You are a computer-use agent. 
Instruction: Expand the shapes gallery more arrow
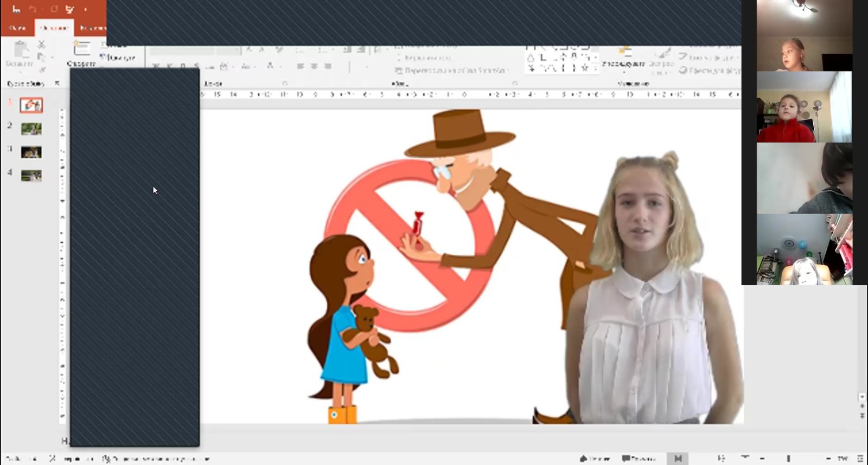click(x=596, y=69)
